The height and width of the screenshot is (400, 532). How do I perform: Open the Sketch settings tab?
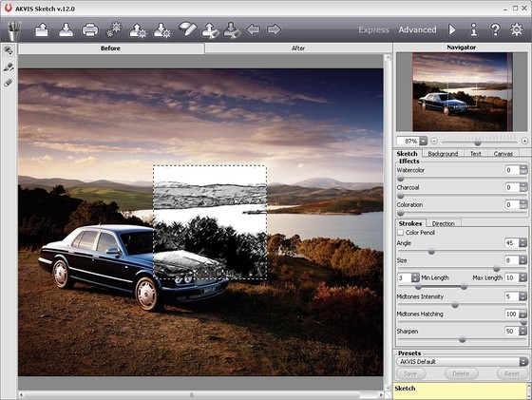pos(408,153)
